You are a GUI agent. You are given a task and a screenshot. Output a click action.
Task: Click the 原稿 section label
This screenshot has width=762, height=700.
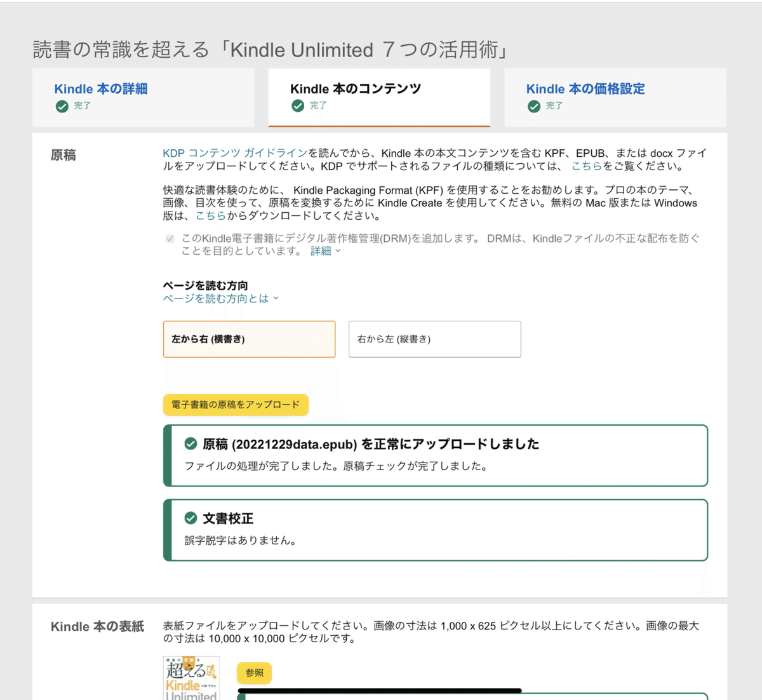[x=63, y=155]
